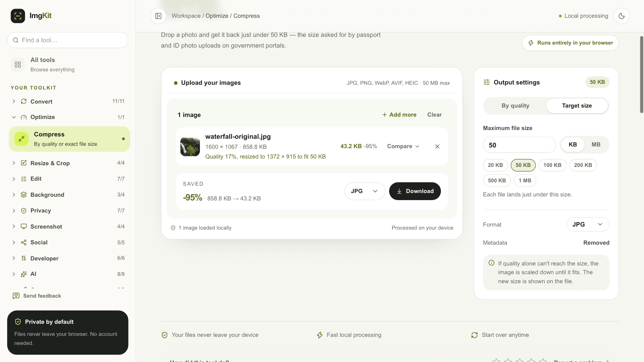Open the Compare dropdown for waterfall-original.jpg
Image resolution: width=644 pixels, height=362 pixels.
(x=403, y=146)
